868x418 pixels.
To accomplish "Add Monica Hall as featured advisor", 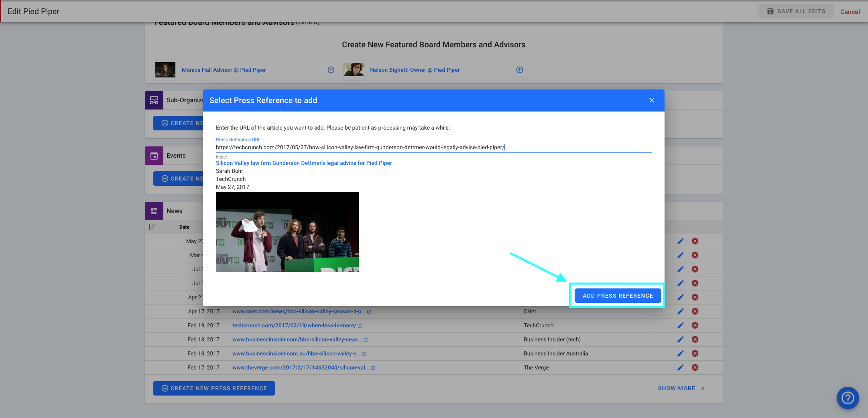I will (331, 70).
